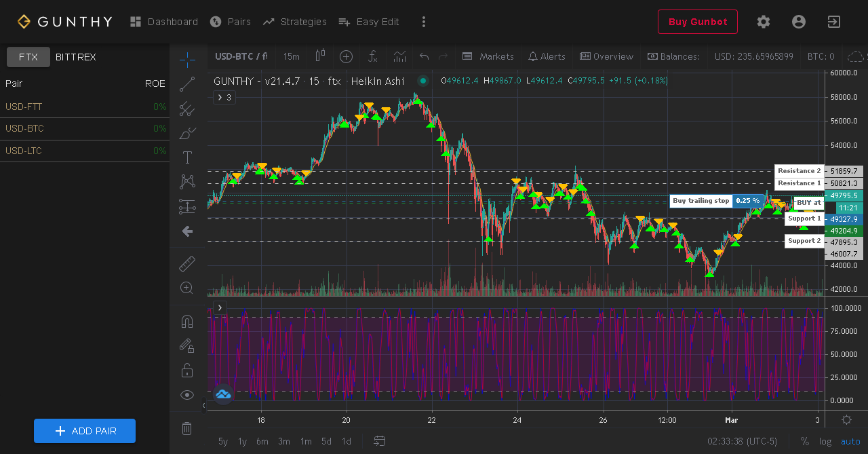Screen dimensions: 868x454
Task: Toggle lock all drawing tools
Action: (187, 371)
